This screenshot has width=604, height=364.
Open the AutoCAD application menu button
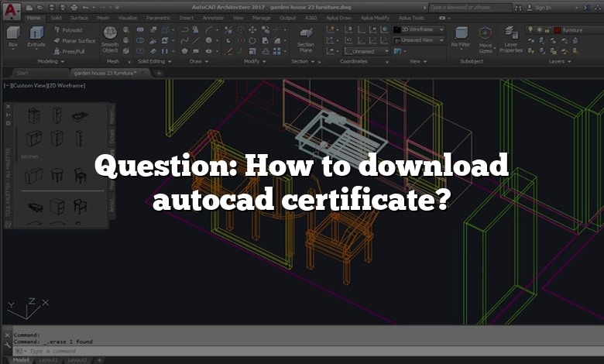coord(11,10)
